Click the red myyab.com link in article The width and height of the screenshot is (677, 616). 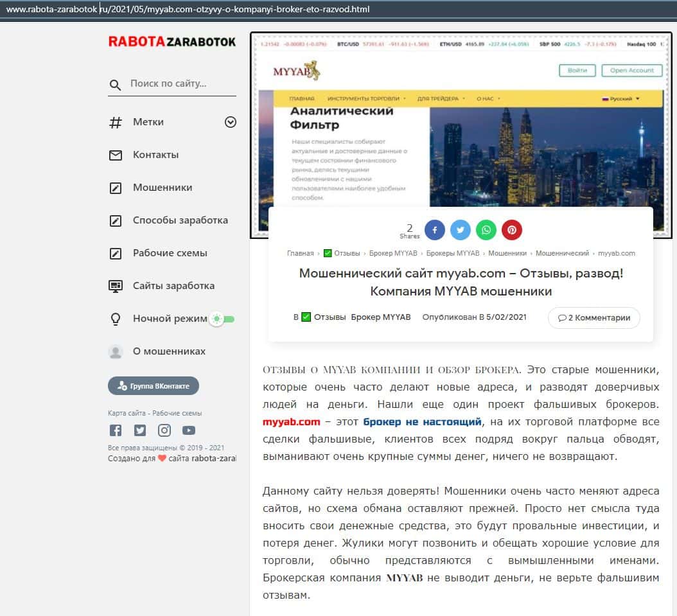pos(291,422)
